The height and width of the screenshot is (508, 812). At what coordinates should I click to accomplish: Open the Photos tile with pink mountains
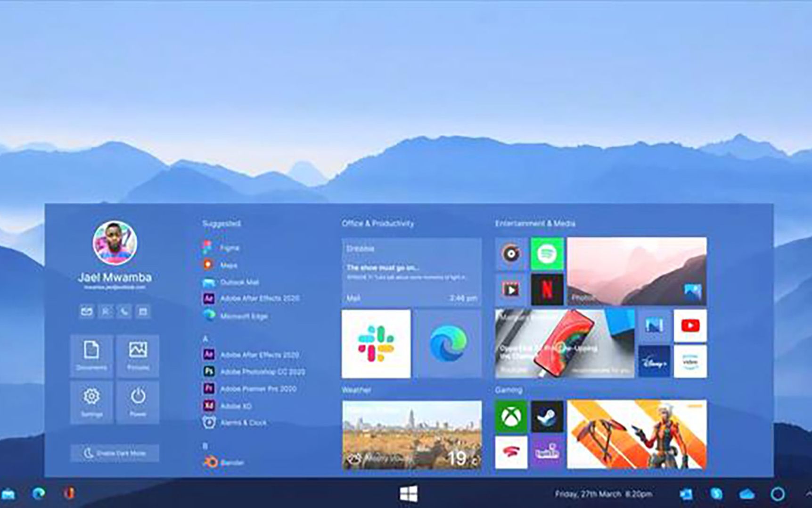coord(637,272)
